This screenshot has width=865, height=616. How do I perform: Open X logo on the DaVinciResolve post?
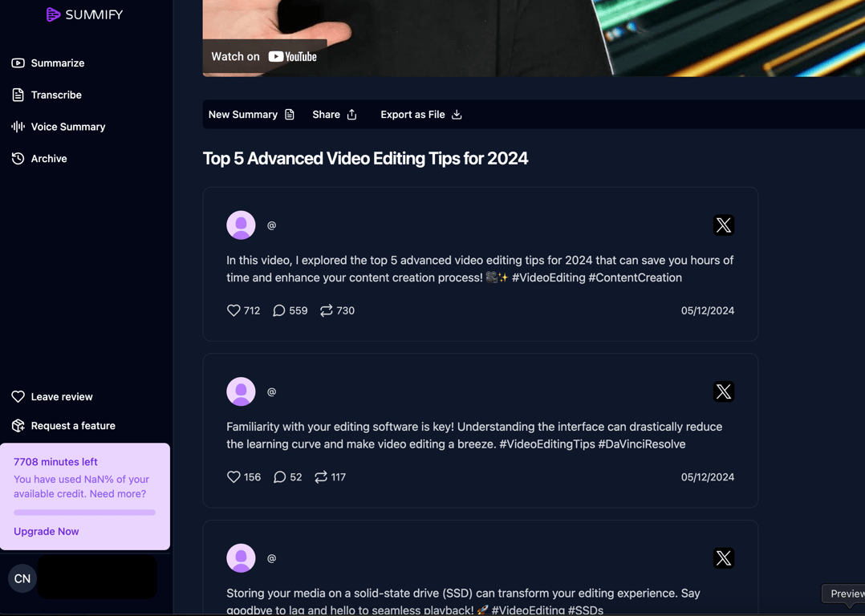coord(724,391)
